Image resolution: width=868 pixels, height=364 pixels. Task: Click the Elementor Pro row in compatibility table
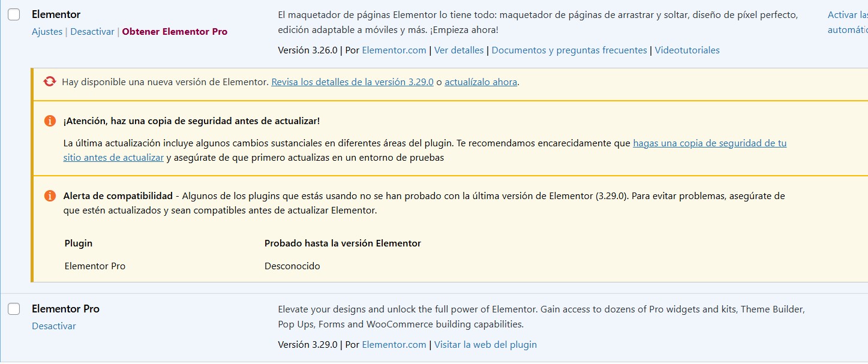[x=95, y=266]
